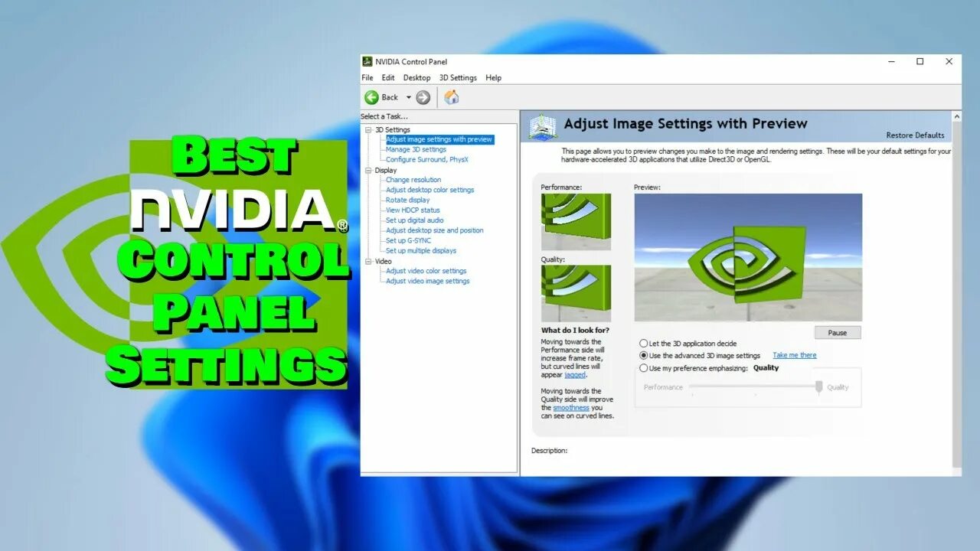Click the Take me there link
980x551 pixels.
click(795, 355)
